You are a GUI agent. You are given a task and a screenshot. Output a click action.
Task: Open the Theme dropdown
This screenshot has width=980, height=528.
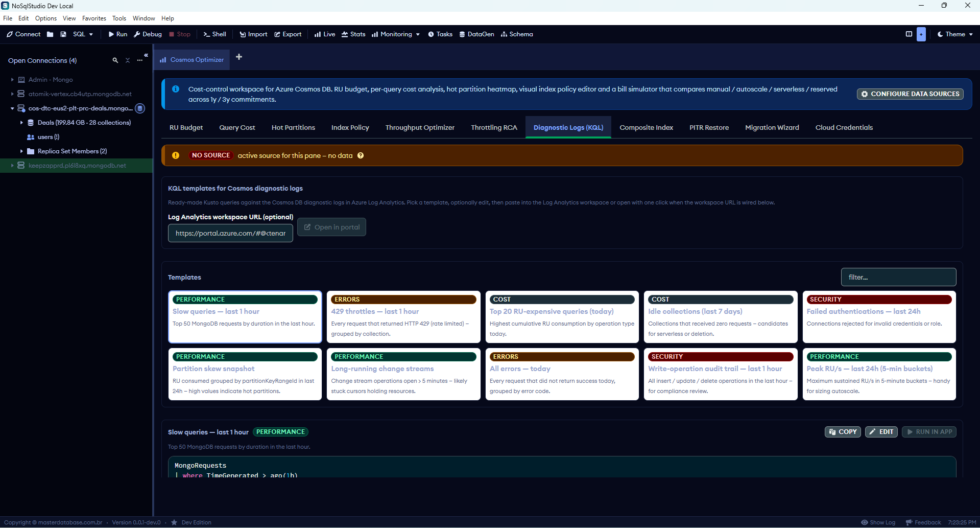(x=955, y=34)
